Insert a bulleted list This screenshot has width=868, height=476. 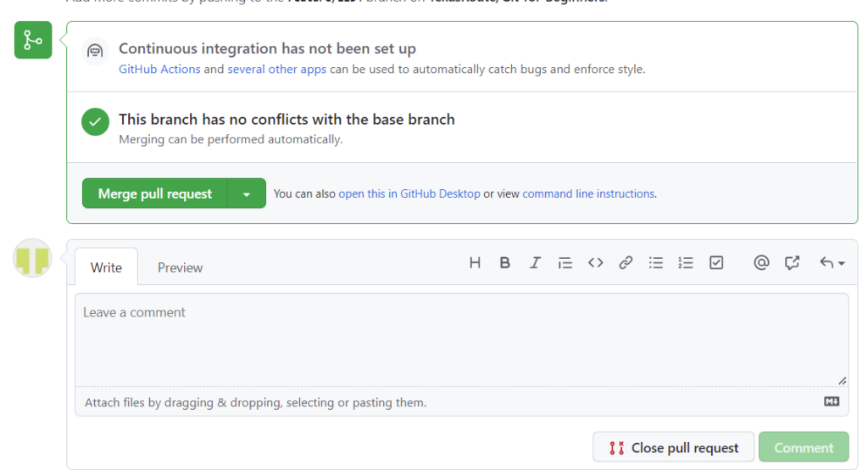656,263
